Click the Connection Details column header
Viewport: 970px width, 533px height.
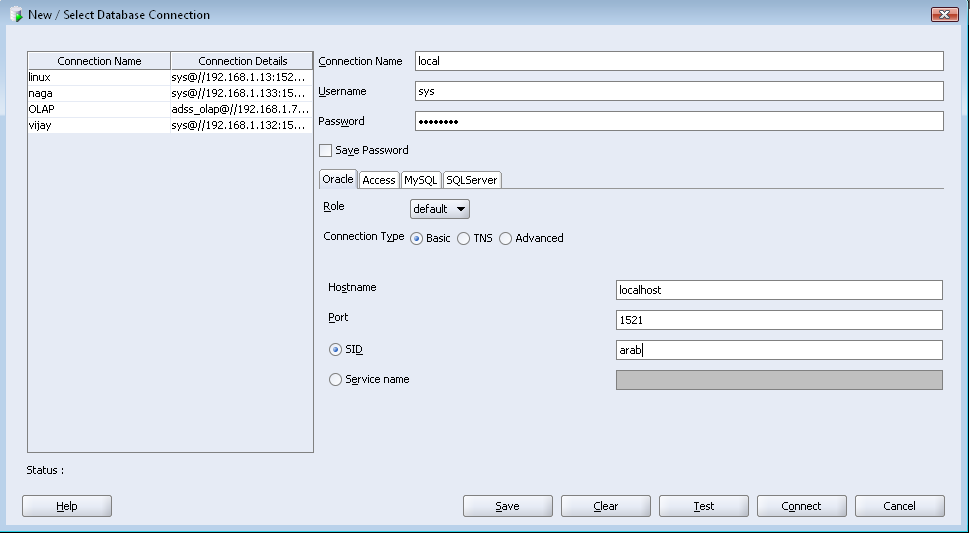click(242, 61)
